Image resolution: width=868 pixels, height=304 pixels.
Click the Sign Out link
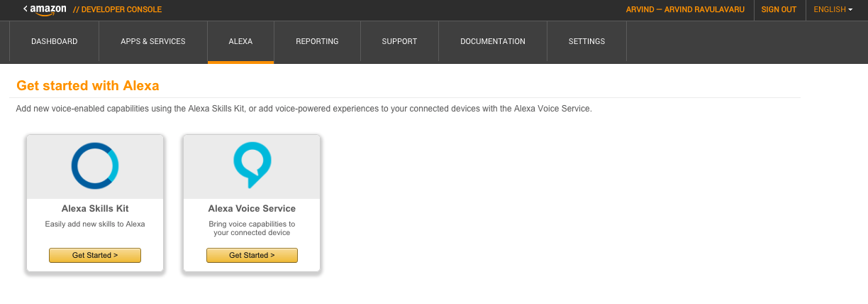[x=779, y=10]
